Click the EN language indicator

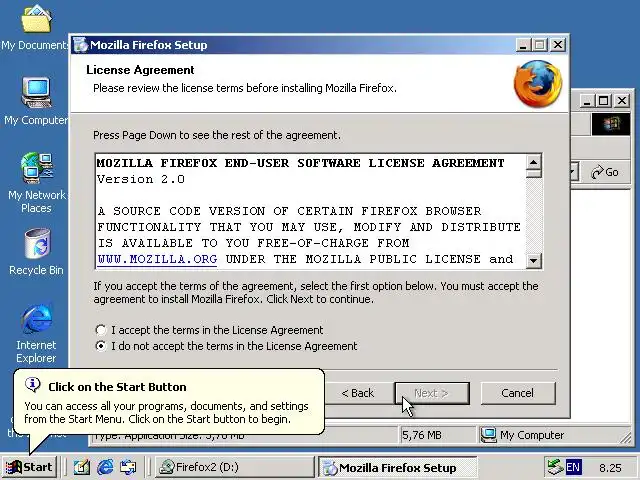click(573, 467)
